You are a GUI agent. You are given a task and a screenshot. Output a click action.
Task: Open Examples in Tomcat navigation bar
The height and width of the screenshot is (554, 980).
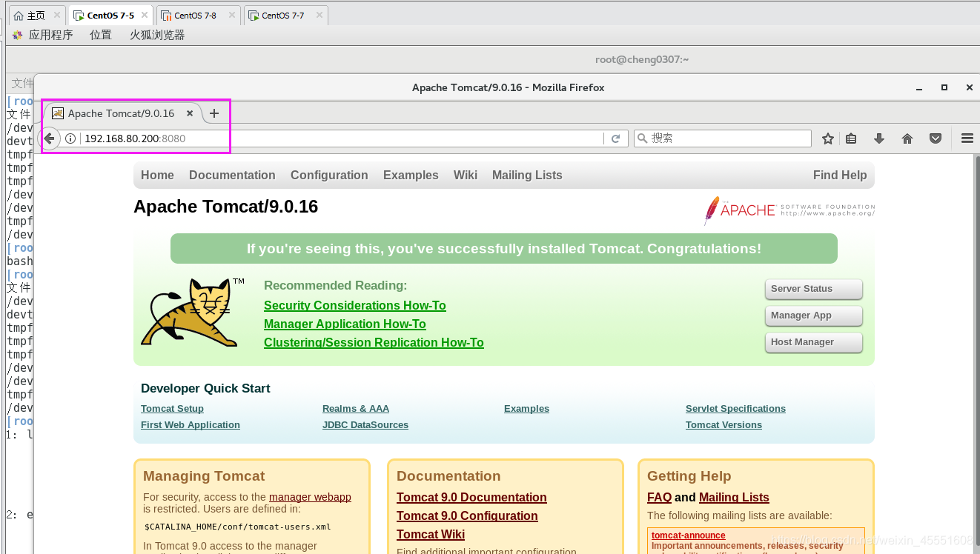[411, 176]
